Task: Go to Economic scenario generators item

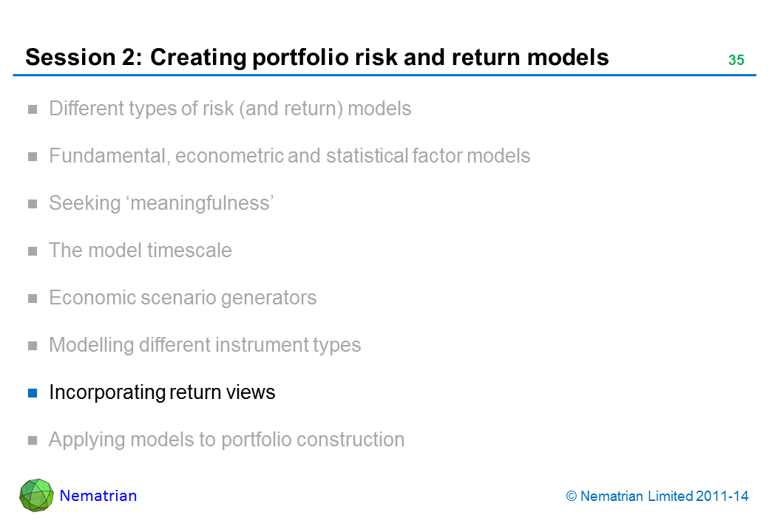Action: coord(183,298)
